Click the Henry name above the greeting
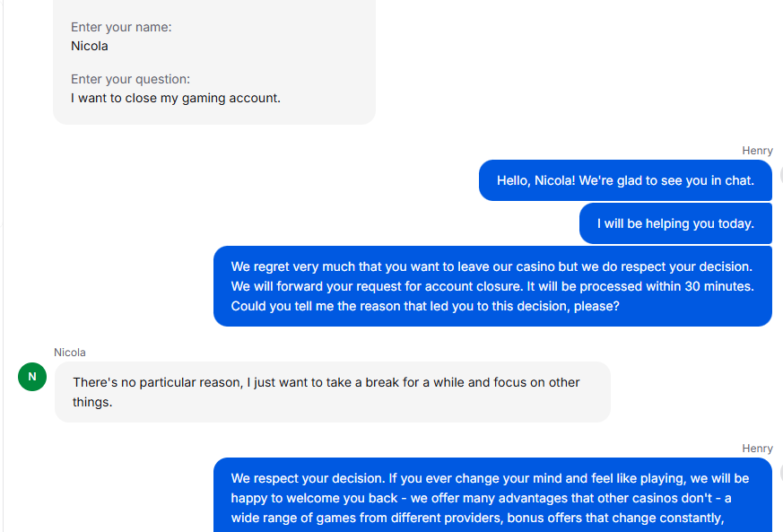Screen dimensions: 783x532 pos(757,151)
